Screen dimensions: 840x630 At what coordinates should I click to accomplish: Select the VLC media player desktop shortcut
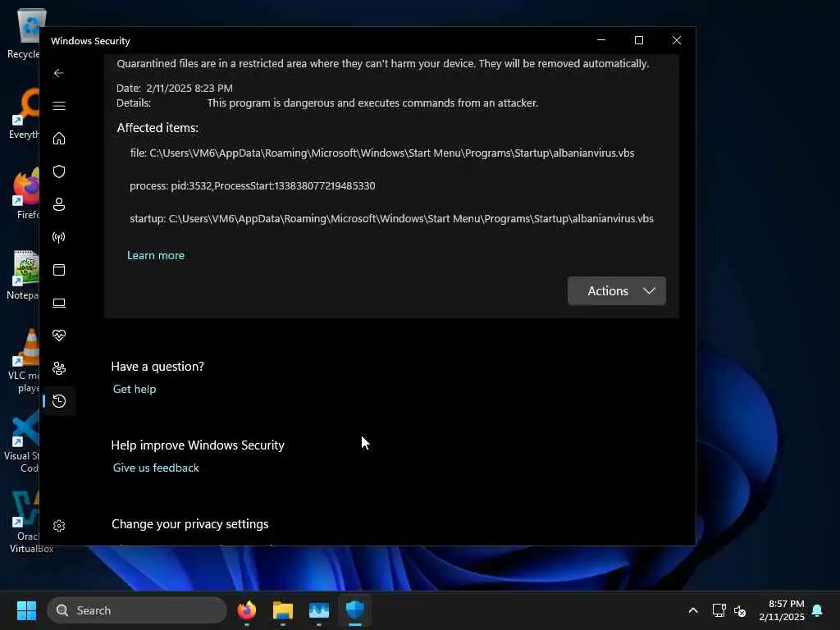pyautogui.click(x=24, y=361)
